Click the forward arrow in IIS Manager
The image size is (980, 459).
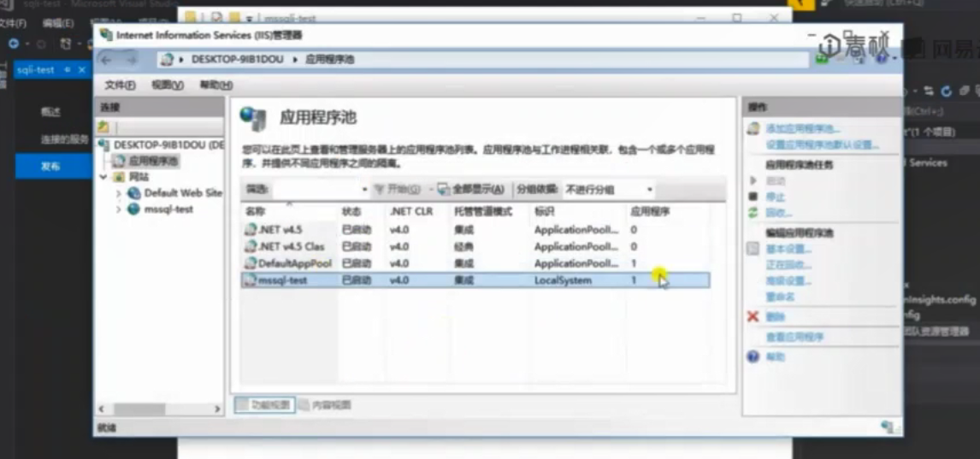pyautogui.click(x=131, y=60)
